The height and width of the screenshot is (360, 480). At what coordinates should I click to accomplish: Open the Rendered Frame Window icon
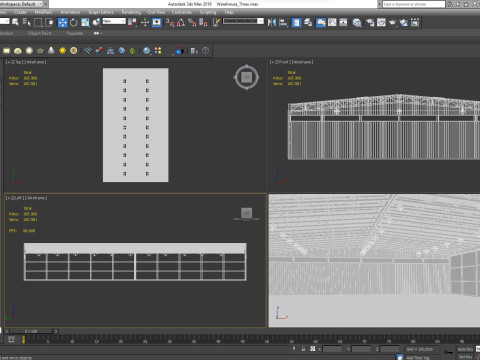point(381,22)
